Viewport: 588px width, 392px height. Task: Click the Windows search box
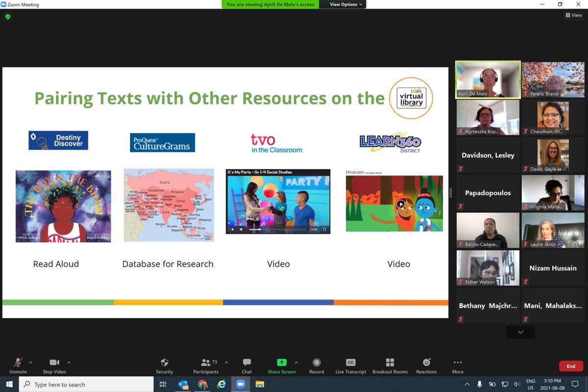click(x=87, y=385)
